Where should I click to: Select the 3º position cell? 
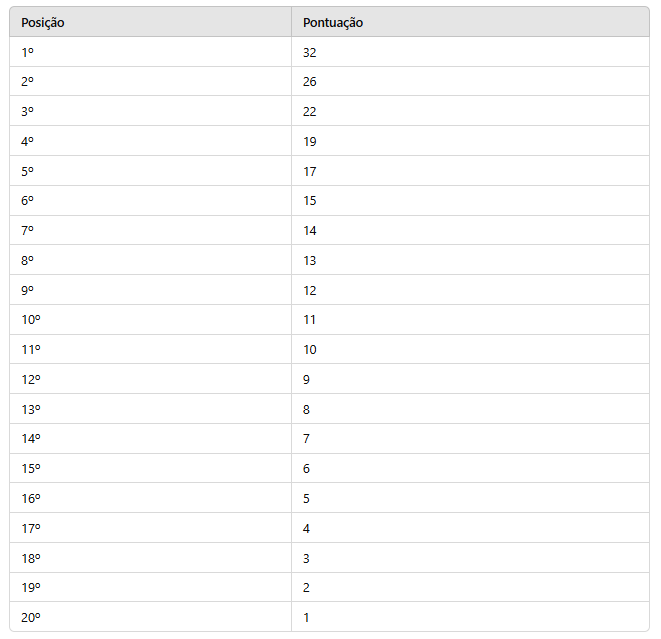pos(27,112)
